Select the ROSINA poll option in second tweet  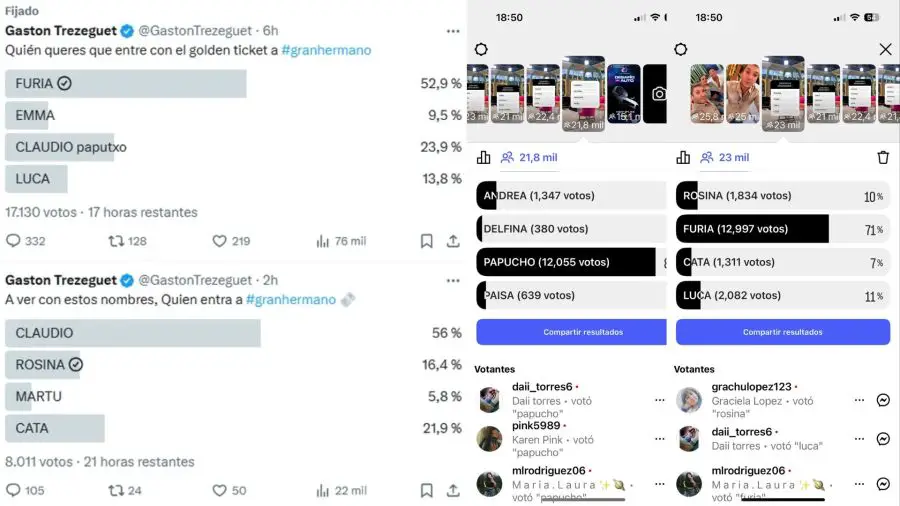(x=43, y=365)
